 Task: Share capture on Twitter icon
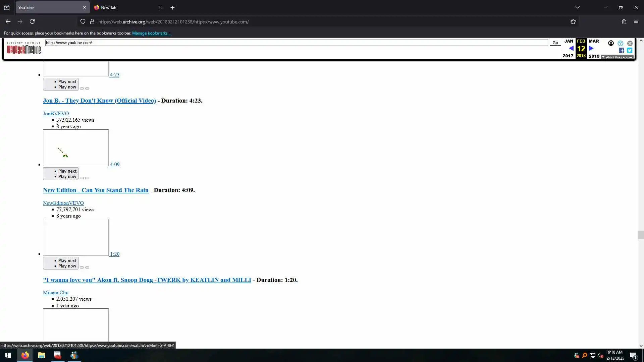[630, 50]
